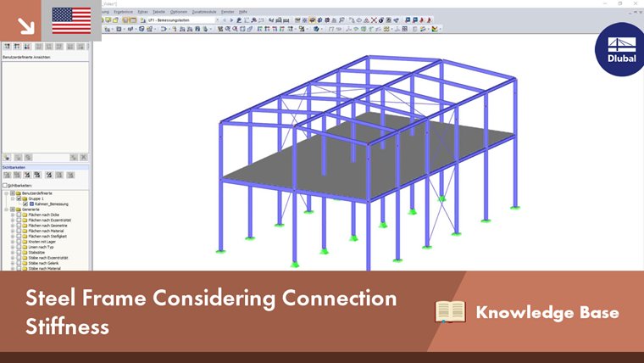This screenshot has width=644, height=363.
Task: Click second icon in Sichtbarkeiten toolbar
Action: pyautogui.click(x=17, y=175)
